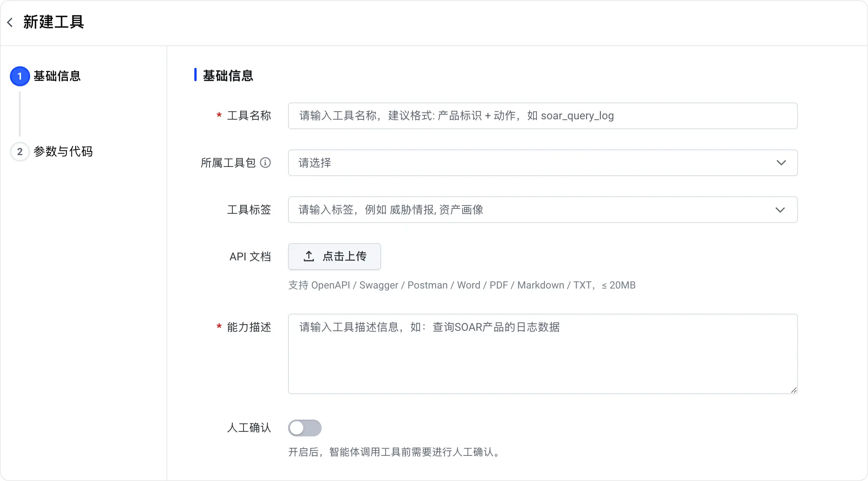The image size is (868, 481).
Task: Click the 新建工具 page title
Action: [x=54, y=22]
